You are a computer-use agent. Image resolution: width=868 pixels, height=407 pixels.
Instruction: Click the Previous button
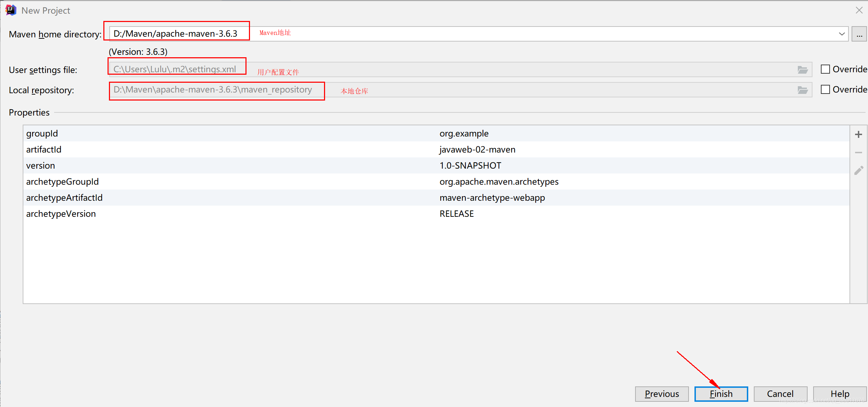coord(662,394)
